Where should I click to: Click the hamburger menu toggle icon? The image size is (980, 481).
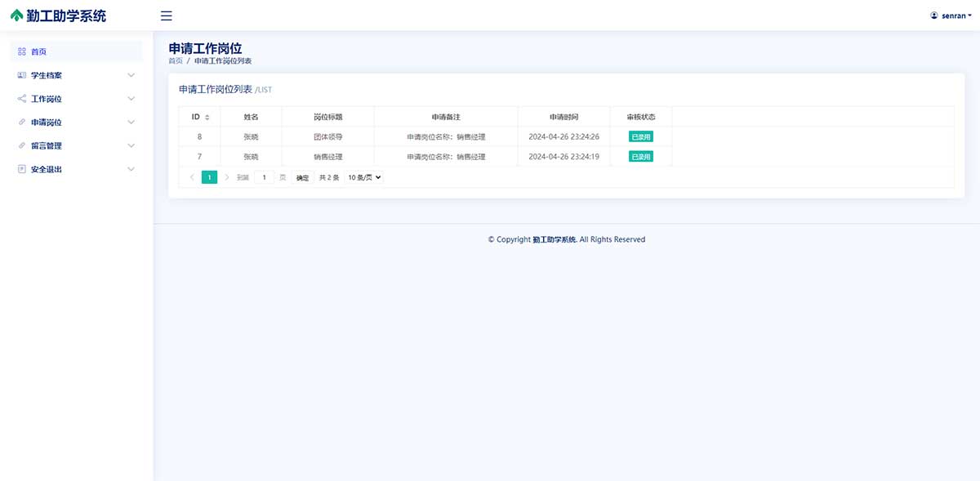(x=166, y=16)
